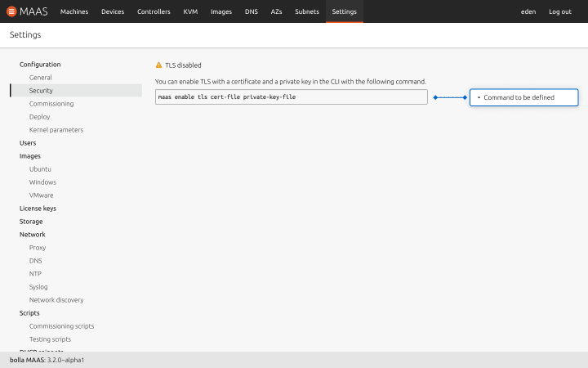Go to Controllers in the top navigation

(154, 11)
